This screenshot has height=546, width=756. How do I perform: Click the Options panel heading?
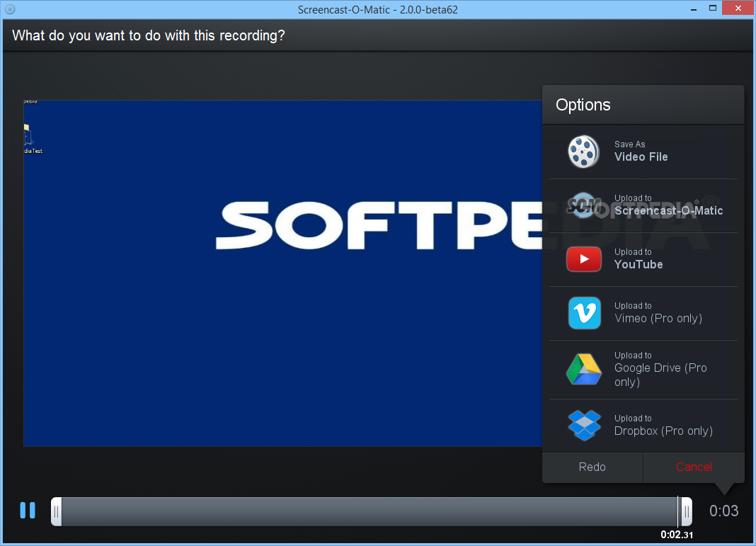click(583, 105)
